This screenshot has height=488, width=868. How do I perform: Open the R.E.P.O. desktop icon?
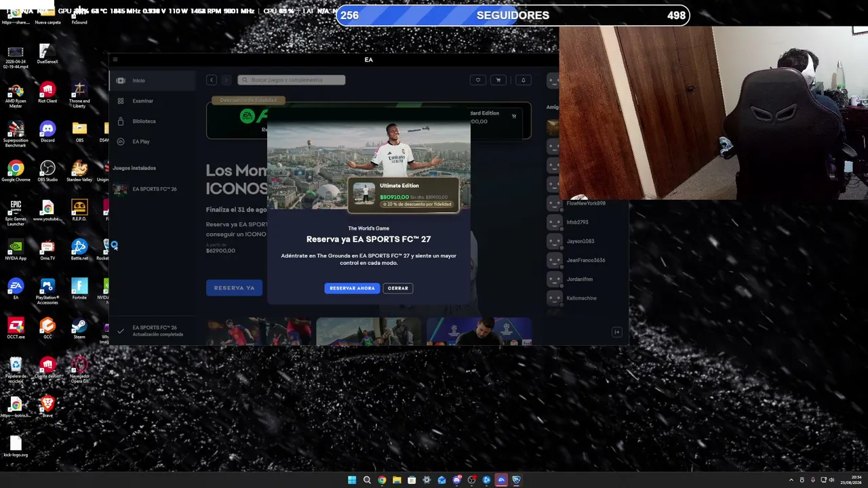click(x=79, y=211)
